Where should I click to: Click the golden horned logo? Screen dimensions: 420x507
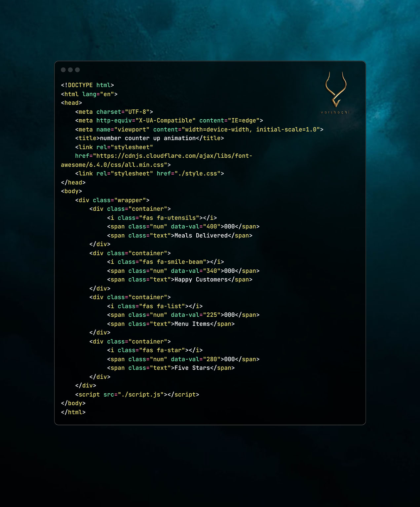point(335,90)
